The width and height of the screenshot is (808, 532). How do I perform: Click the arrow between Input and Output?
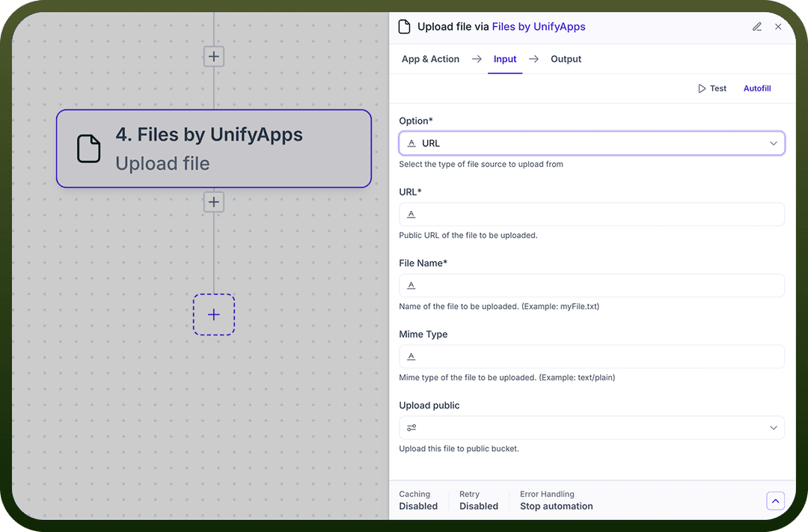point(534,59)
